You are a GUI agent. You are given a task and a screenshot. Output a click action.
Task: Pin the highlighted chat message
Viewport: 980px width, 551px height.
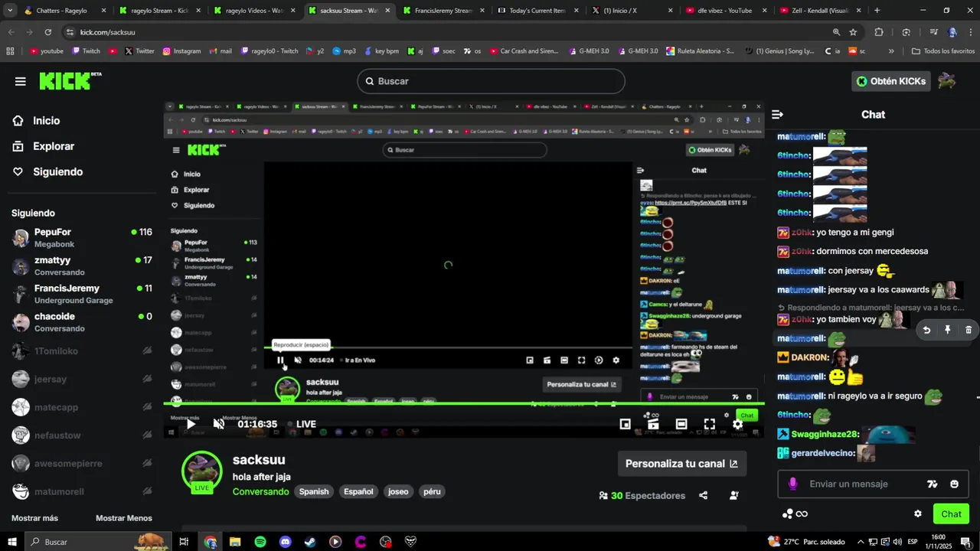pyautogui.click(x=947, y=330)
